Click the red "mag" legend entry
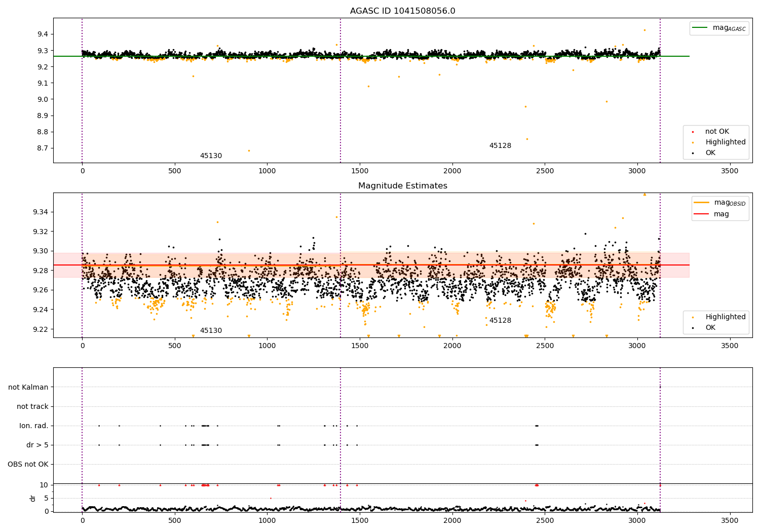The image size is (760, 532). (x=702, y=214)
